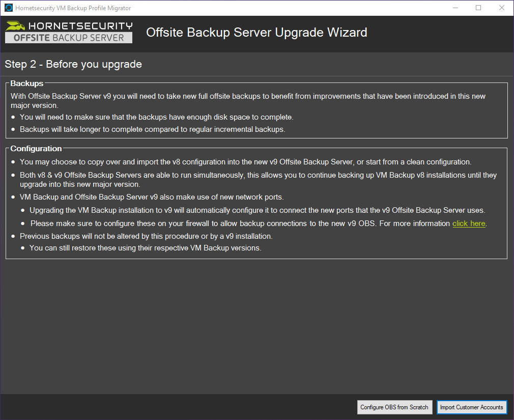
Task: Click the Step 2 - Before you upgrade heading
Action: 73,64
